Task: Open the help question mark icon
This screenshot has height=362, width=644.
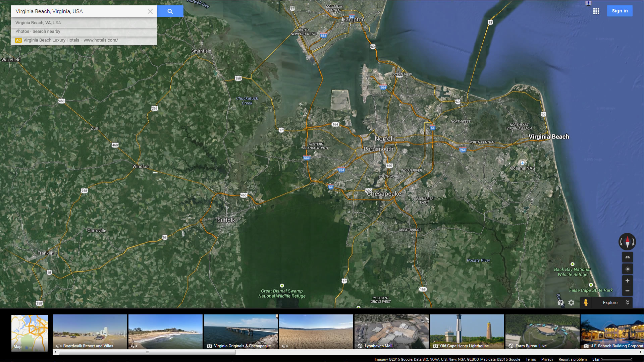Action: click(560, 303)
